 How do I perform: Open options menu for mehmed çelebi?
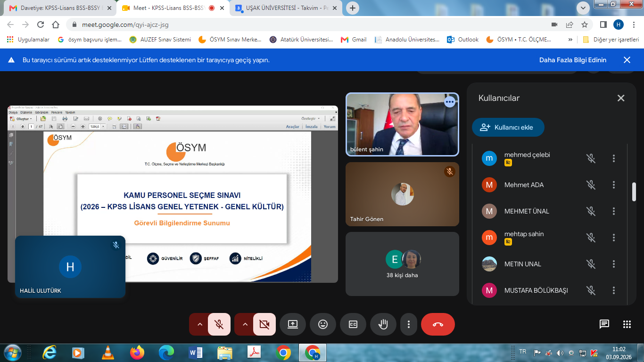614,158
